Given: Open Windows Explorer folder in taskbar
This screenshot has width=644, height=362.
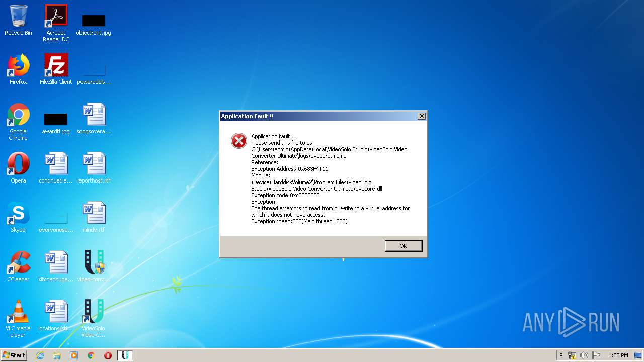Looking at the screenshot, I should click(x=57, y=355).
